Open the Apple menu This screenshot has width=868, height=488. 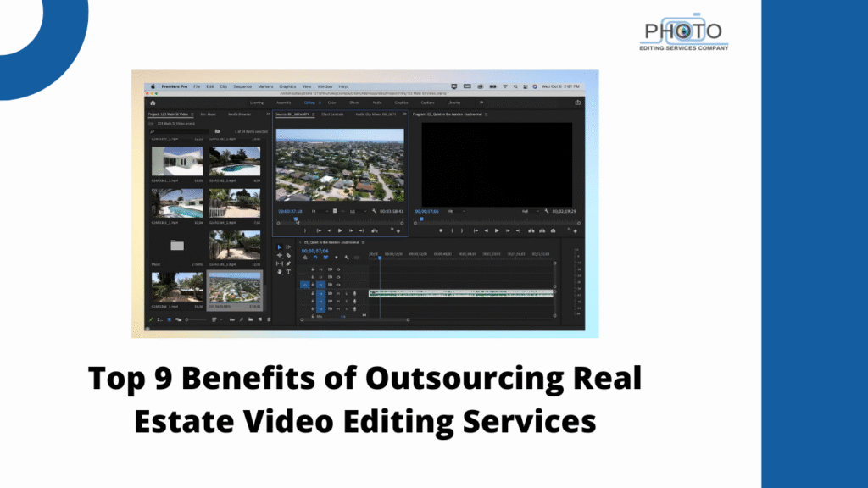153,87
